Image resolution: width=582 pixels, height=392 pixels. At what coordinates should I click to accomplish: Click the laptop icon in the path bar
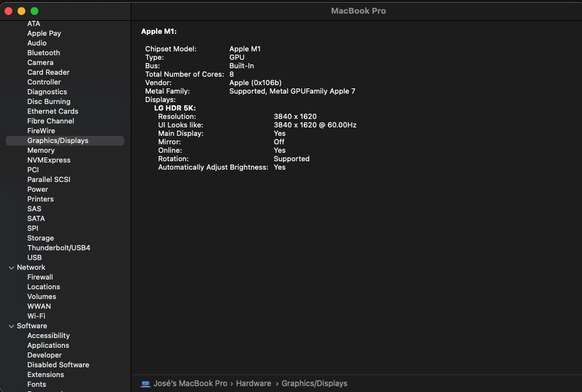145,384
